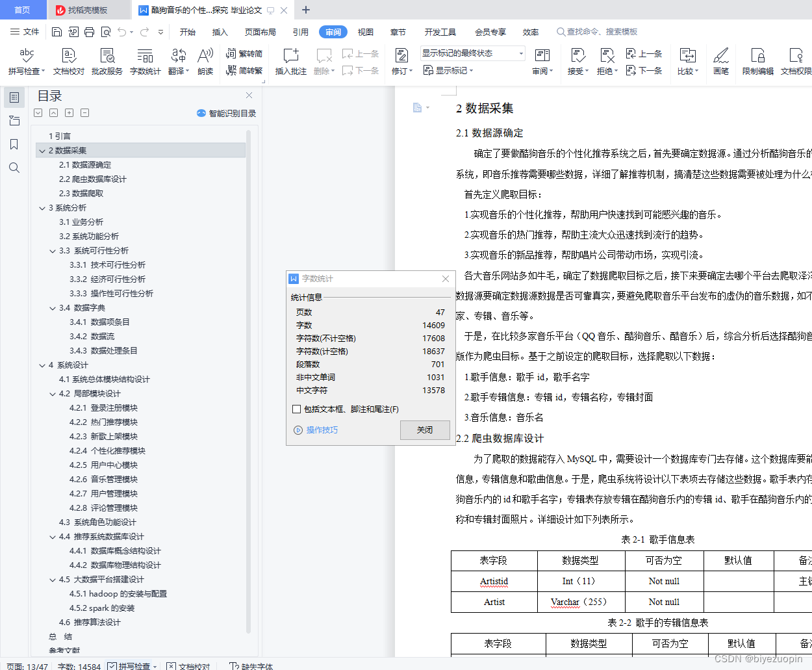Open 限制编辑 restrict editing
812x670 pixels.
[x=758, y=62]
